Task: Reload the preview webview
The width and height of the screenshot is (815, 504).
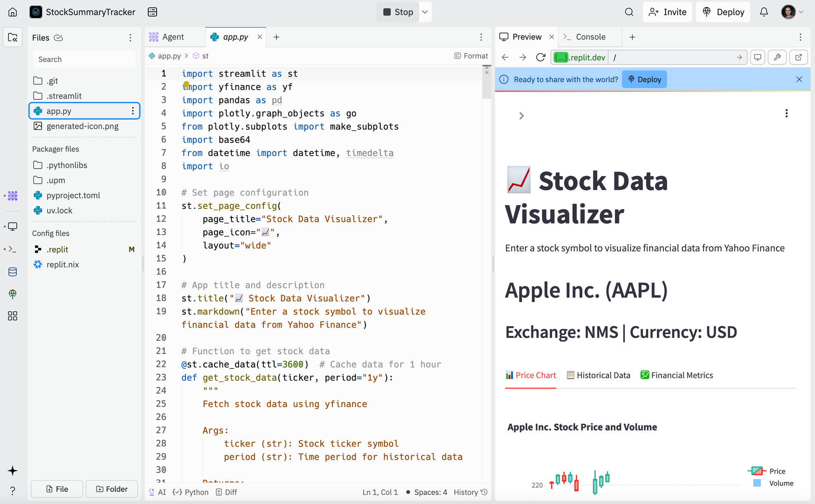Action: tap(540, 57)
